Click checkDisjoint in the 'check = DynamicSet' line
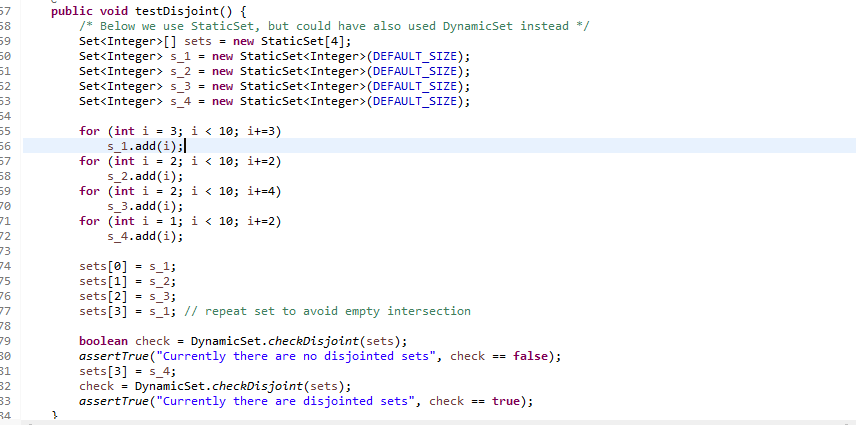This screenshot has height=425, width=856. 257,386
